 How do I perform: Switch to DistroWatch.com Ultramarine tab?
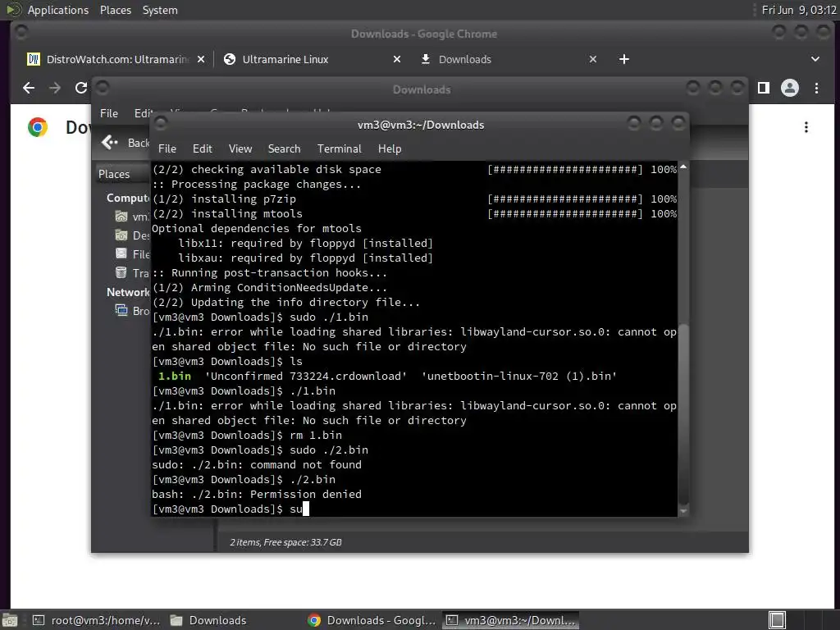117,59
